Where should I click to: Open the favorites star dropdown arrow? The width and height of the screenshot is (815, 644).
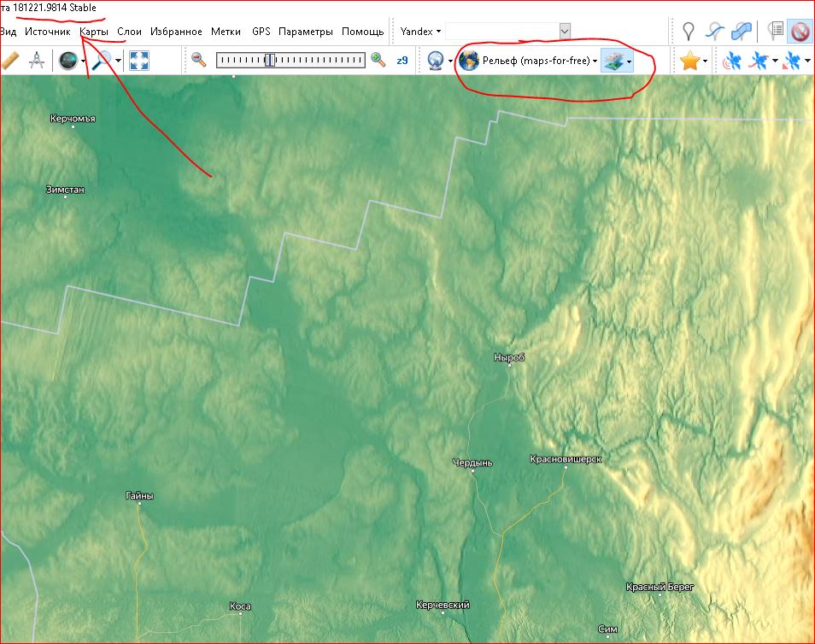pos(705,61)
